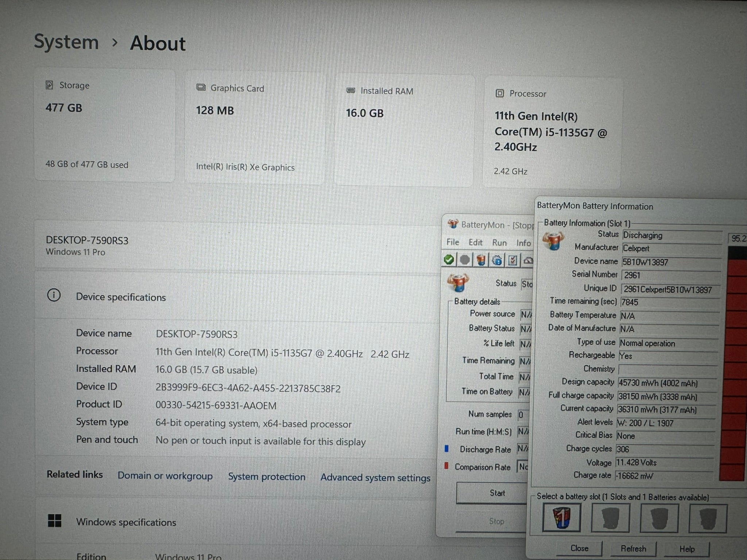Viewport: 747px width, 560px height.
Task: Click the gray stop circle toolbar icon
Action: pos(465,260)
